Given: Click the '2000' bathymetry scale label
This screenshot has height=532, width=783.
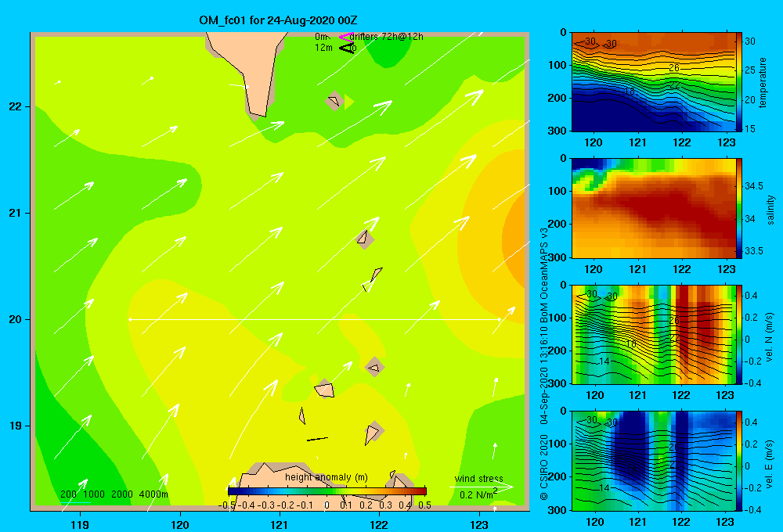Looking at the screenshot, I should 122,494.
